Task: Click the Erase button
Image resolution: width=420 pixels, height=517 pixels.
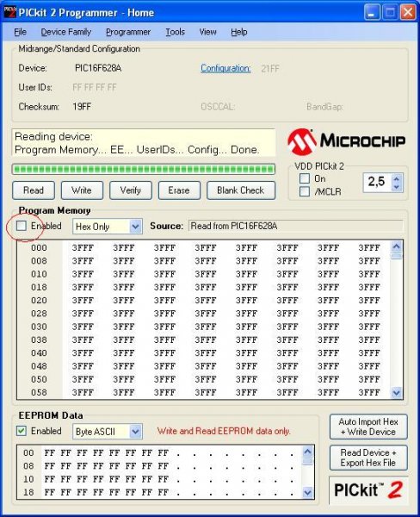Action: 179,190
